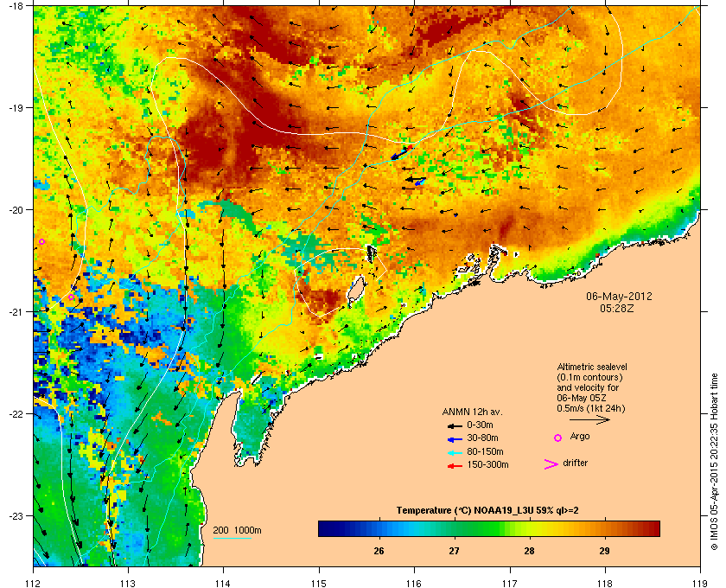Click the Altimetric sealevel description text
Viewport: 726px width, 588px height.
[592, 387]
